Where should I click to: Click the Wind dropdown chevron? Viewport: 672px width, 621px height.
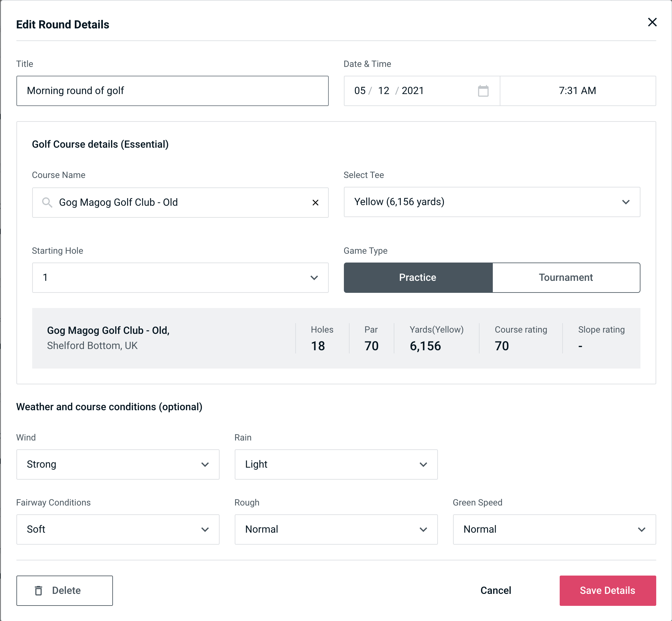click(x=205, y=465)
